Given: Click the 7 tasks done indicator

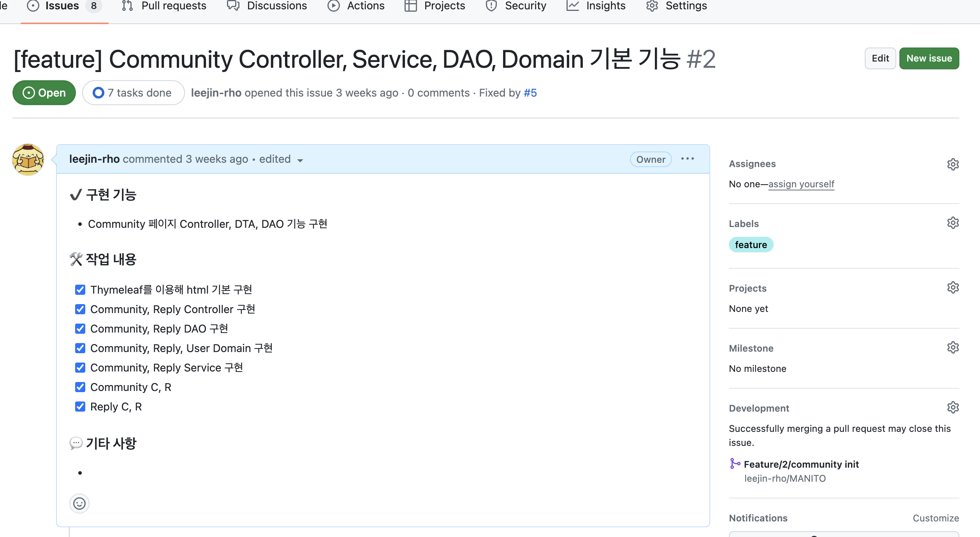Looking at the screenshot, I should point(133,93).
